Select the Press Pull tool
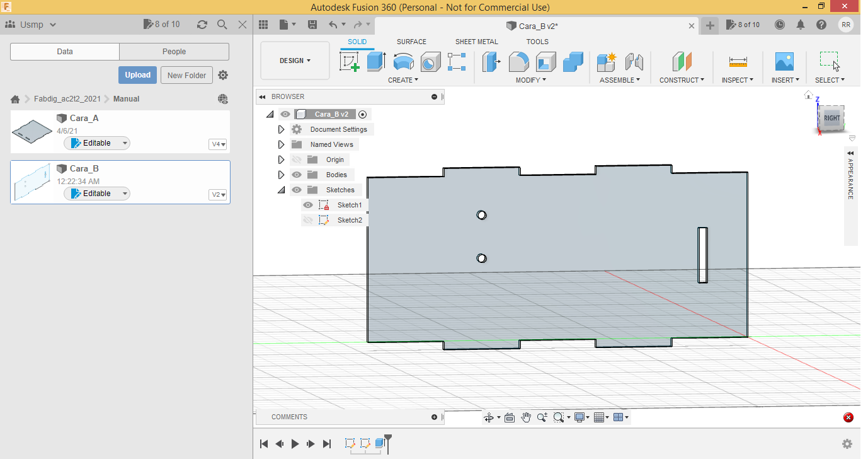Image resolution: width=868 pixels, height=459 pixels. pos(491,62)
